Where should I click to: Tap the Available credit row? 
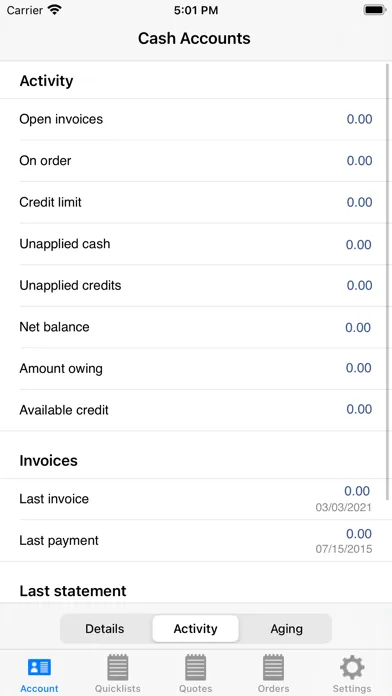(x=196, y=410)
